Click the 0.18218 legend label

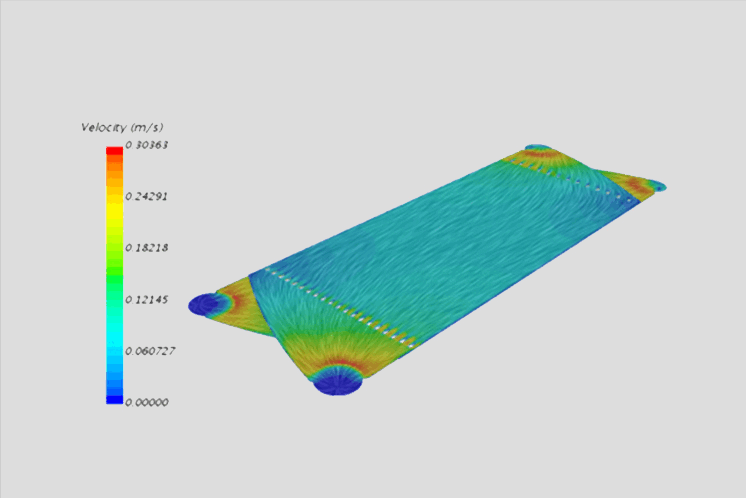[x=147, y=248]
